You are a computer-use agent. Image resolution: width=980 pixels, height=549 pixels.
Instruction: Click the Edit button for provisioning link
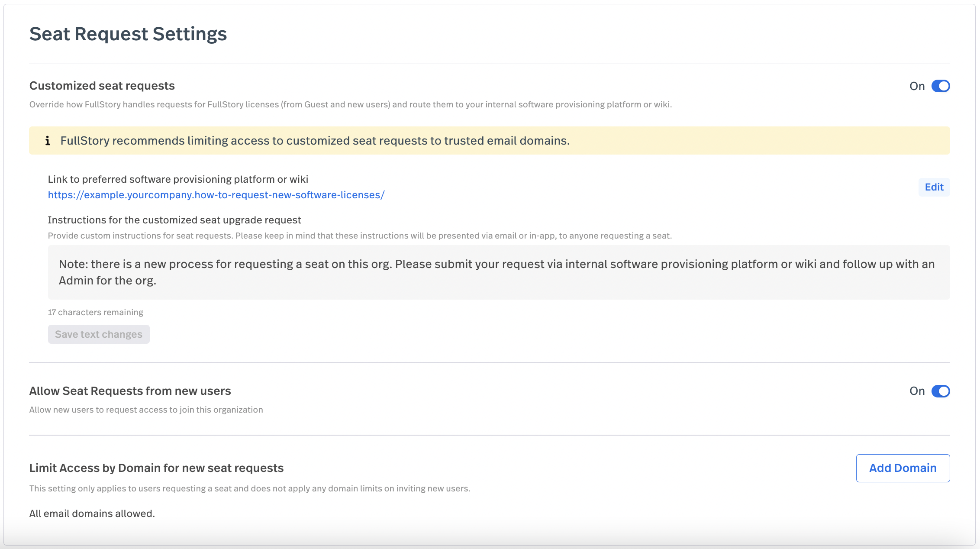(934, 187)
